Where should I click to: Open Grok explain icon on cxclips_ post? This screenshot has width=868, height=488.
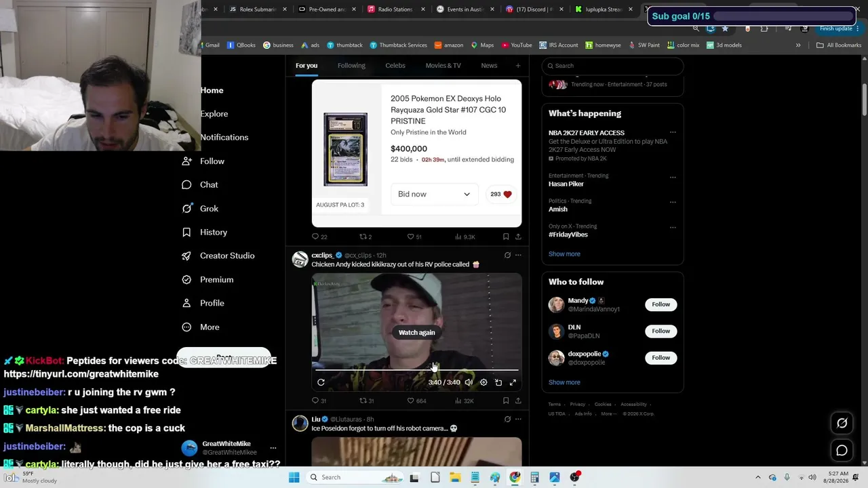tap(507, 256)
